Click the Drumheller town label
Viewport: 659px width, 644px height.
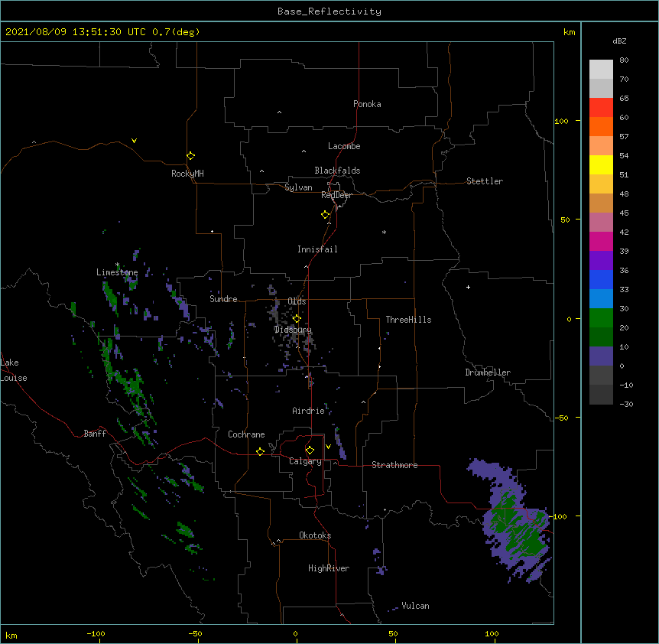pyautogui.click(x=488, y=372)
